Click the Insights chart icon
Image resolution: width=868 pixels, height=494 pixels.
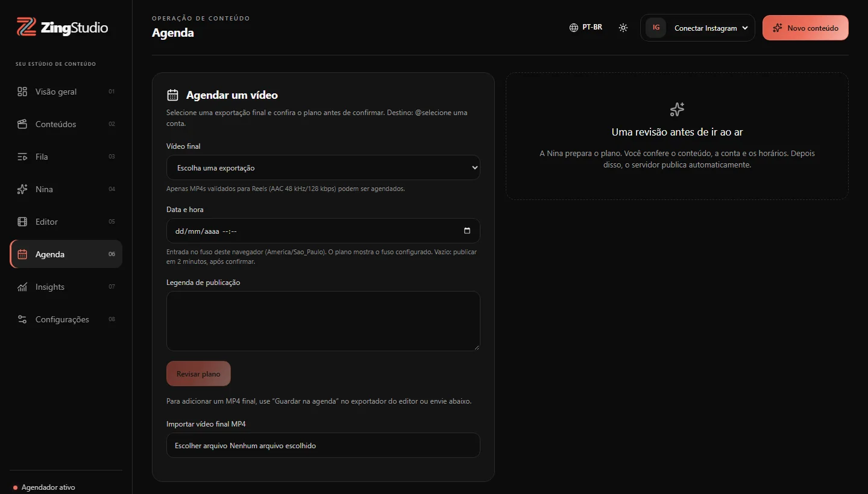click(x=22, y=287)
